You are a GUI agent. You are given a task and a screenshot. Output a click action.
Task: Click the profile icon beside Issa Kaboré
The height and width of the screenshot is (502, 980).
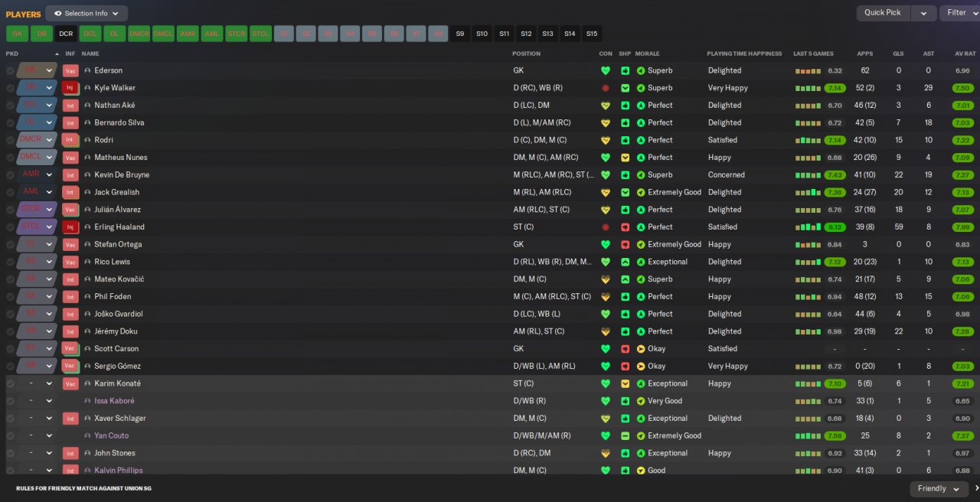coord(87,401)
